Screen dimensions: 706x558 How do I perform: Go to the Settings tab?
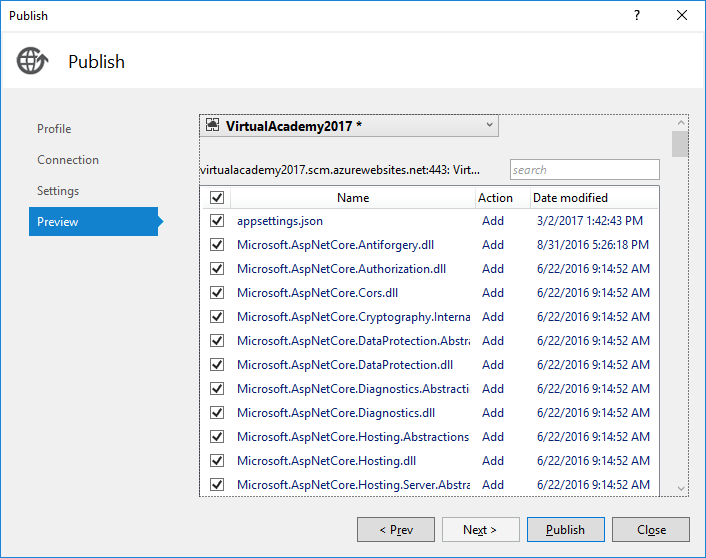(x=58, y=191)
